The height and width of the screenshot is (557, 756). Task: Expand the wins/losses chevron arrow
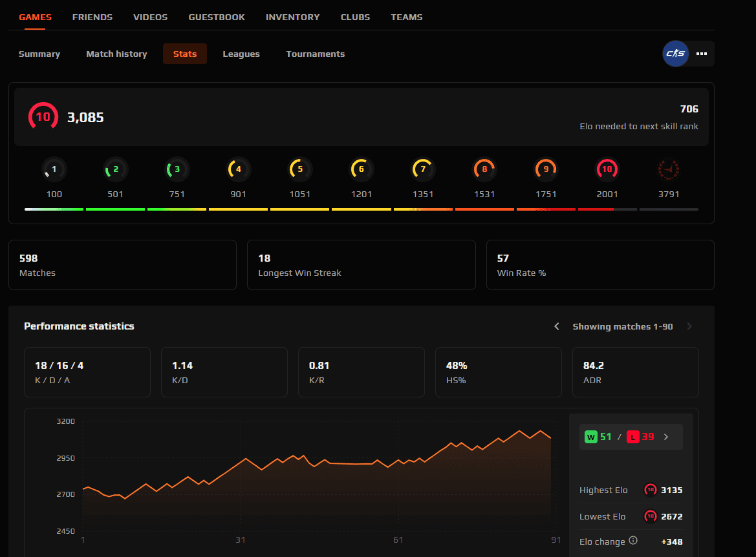pos(666,437)
